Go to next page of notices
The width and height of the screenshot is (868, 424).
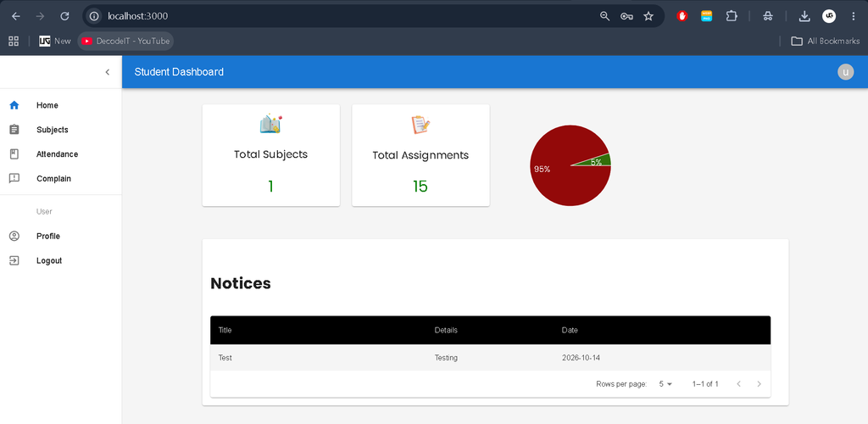759,383
